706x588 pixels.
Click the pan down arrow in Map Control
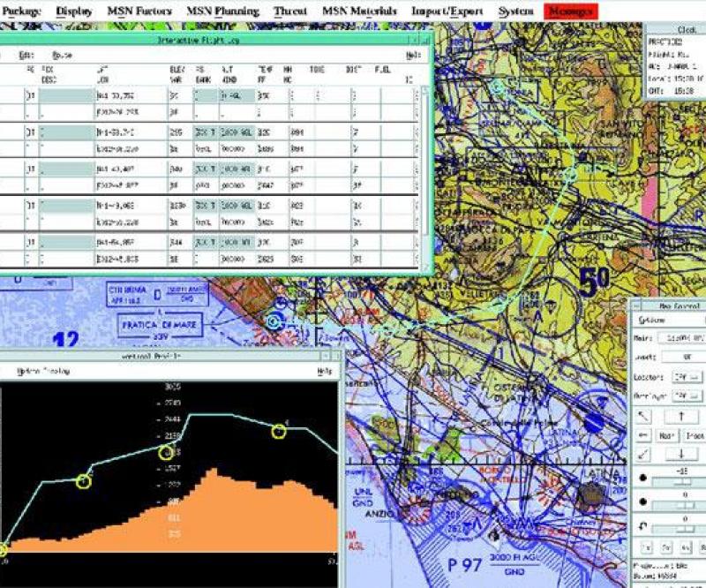pyautogui.click(x=682, y=454)
